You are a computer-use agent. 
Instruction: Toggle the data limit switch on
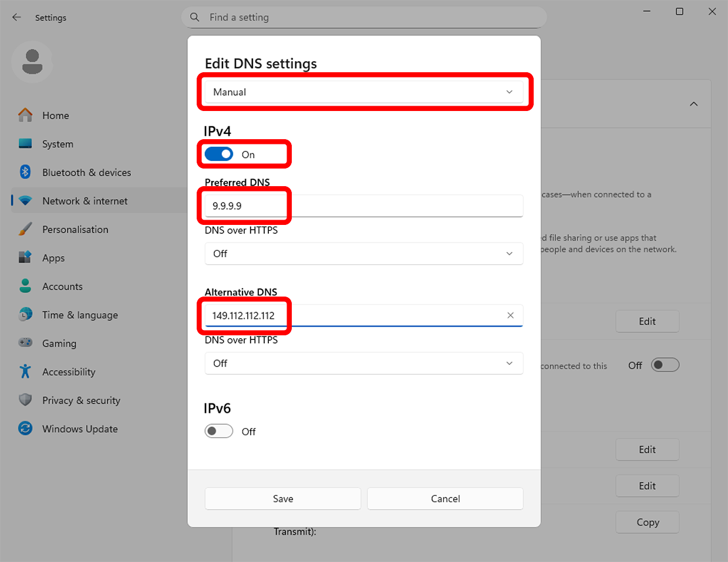[x=665, y=364]
